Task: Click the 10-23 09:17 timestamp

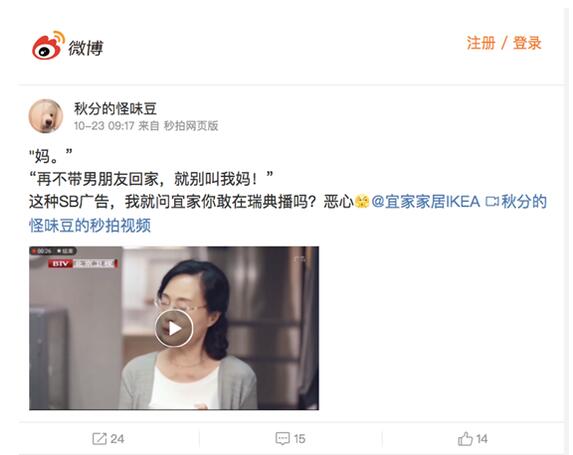Action: click(104, 126)
